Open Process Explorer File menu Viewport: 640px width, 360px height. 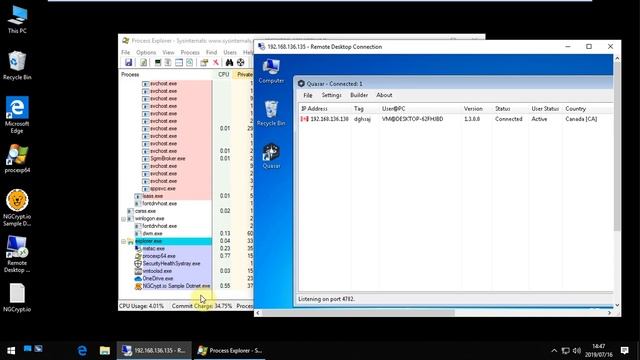pos(125,52)
